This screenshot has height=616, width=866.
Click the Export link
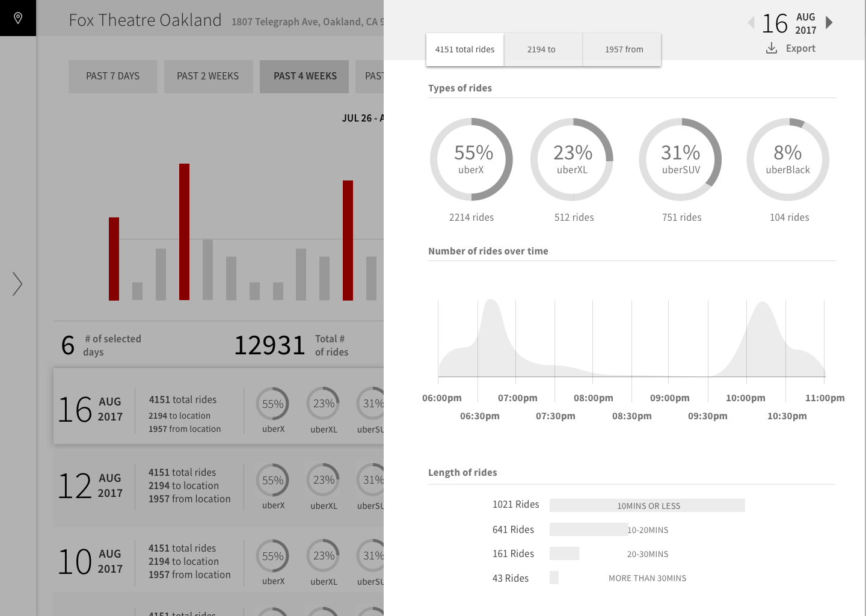coord(800,49)
